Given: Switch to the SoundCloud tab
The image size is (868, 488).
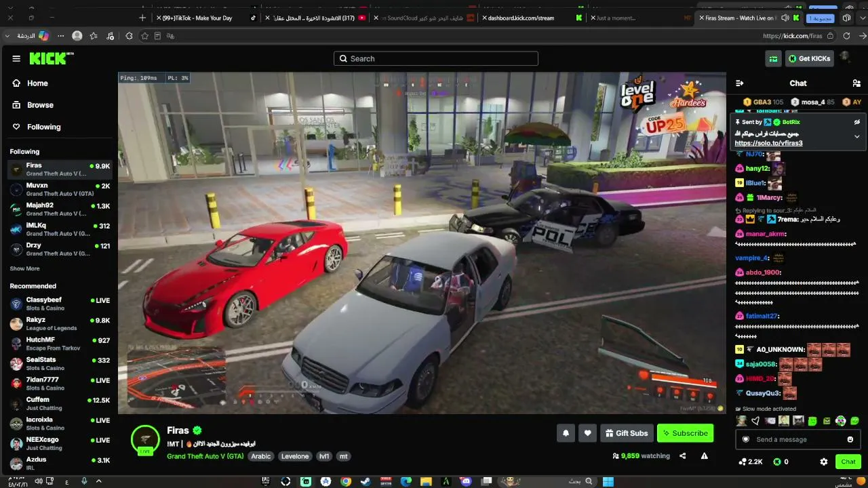Looking at the screenshot, I should click(424, 18).
